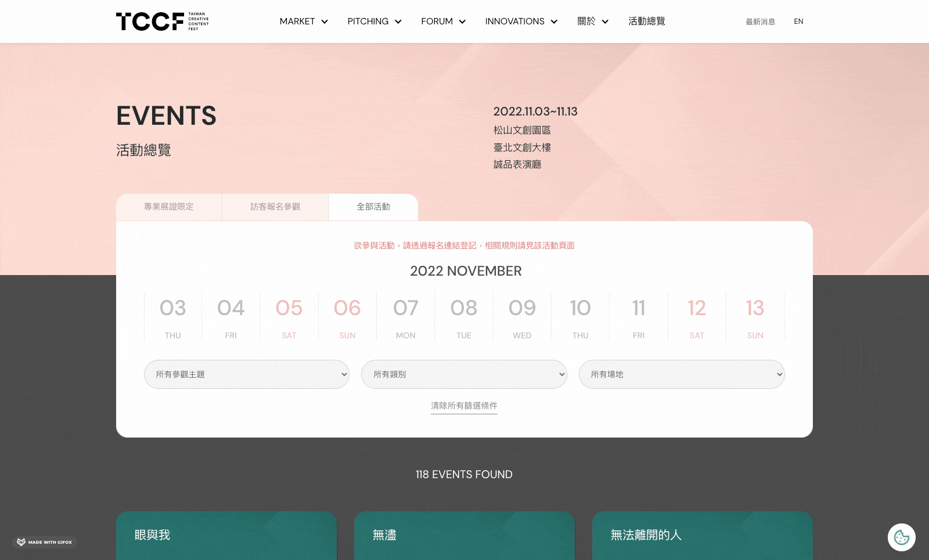Screen dimensions: 929x560
Task: Open the 無法離開的人 event card
Action: tap(703, 536)
